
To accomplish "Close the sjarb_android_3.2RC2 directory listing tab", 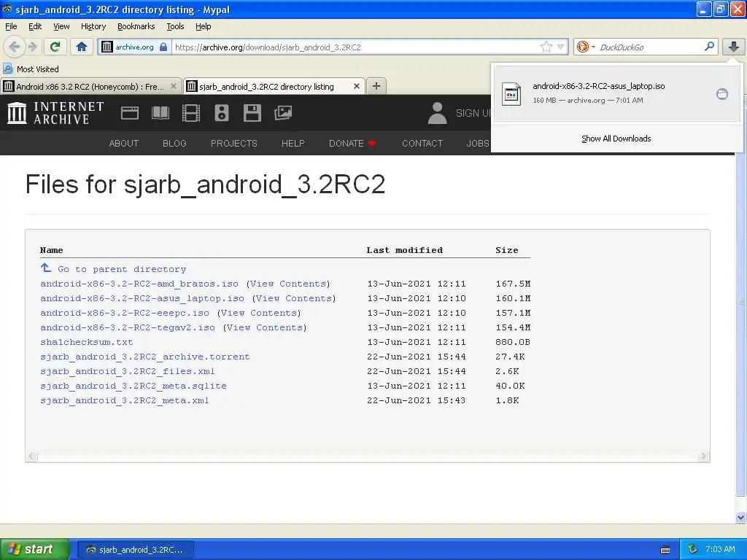I will [x=356, y=86].
